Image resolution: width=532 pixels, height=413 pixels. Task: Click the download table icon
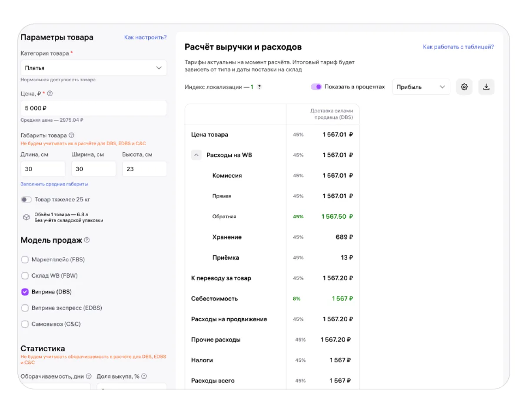click(486, 87)
